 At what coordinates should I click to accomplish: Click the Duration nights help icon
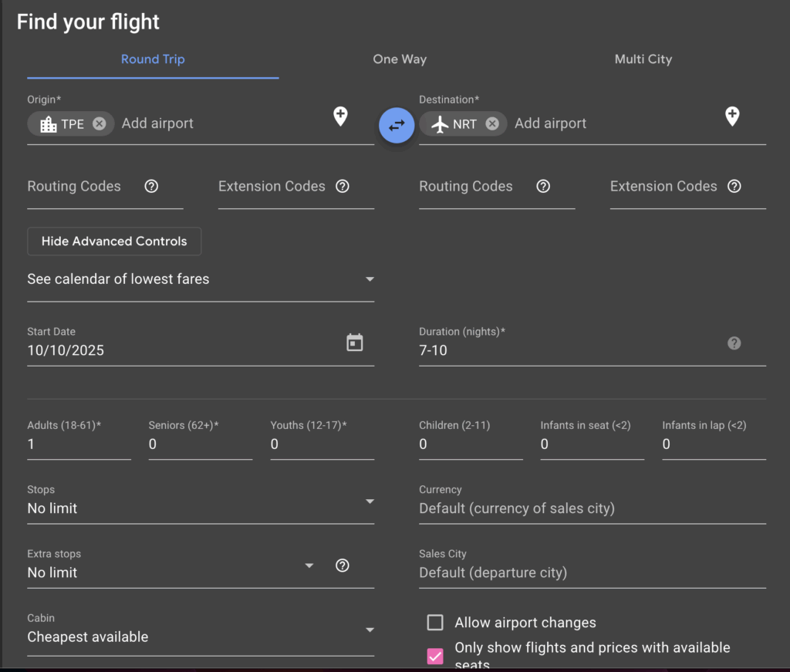[x=734, y=343]
